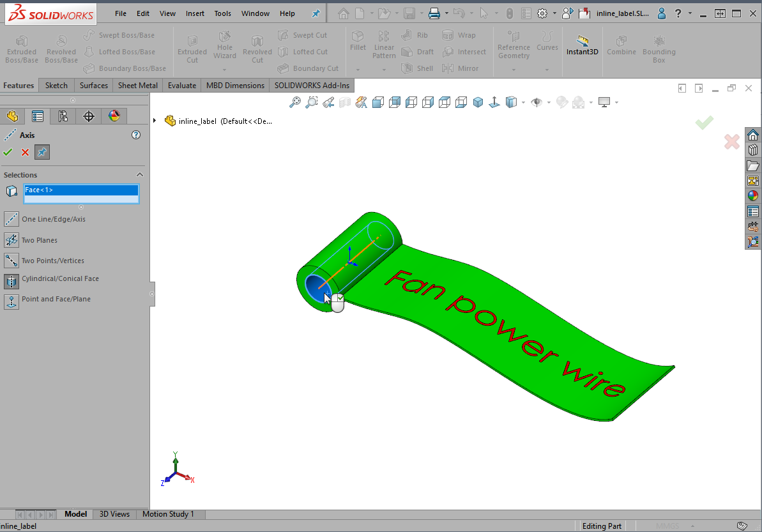Click the MMGS unit system in status bar
The width and height of the screenshot is (762, 532).
667,526
